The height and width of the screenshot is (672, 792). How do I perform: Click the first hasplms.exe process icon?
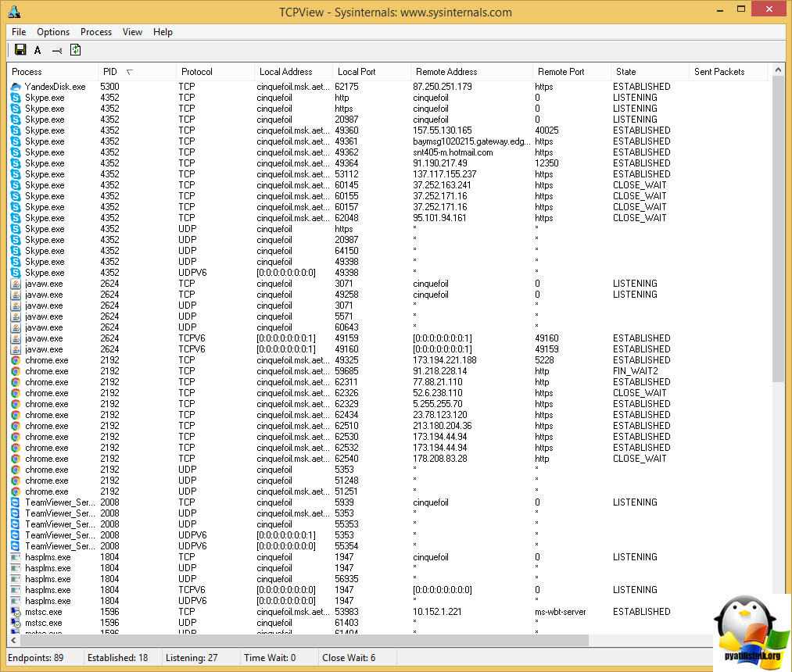16,557
